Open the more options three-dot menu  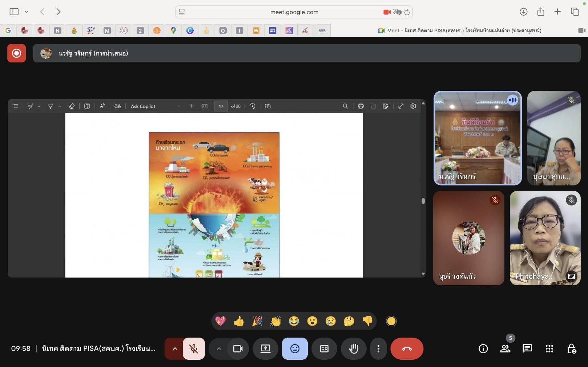click(378, 348)
